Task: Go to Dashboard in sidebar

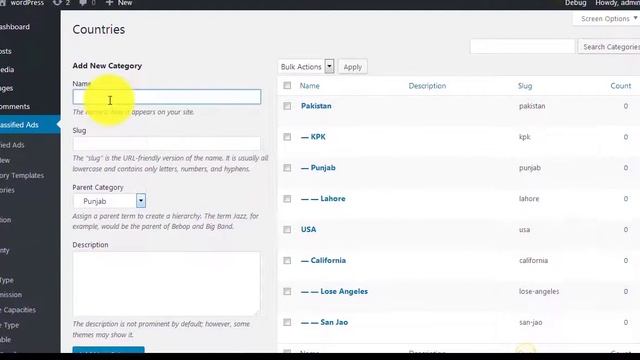Action: 15,27
